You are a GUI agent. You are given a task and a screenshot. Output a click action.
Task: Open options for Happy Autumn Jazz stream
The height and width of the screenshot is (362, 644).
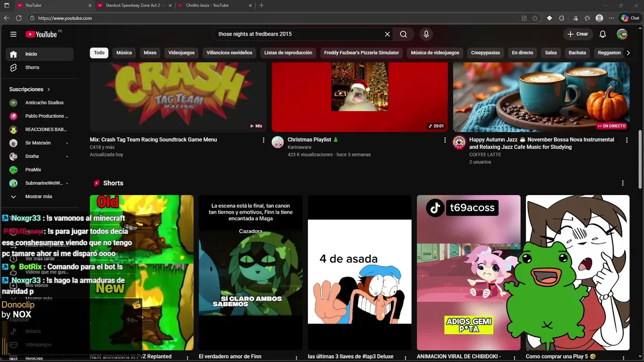626,140
